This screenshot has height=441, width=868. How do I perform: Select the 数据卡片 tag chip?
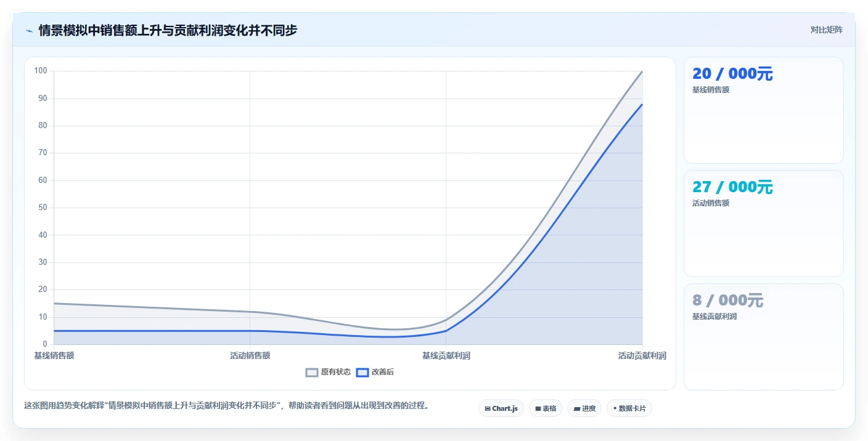(629, 408)
